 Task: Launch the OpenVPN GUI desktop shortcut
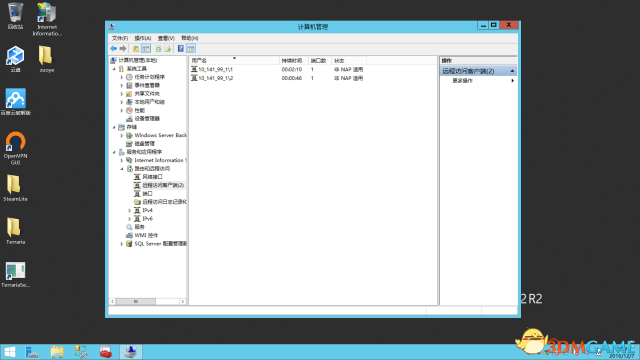click(x=16, y=148)
